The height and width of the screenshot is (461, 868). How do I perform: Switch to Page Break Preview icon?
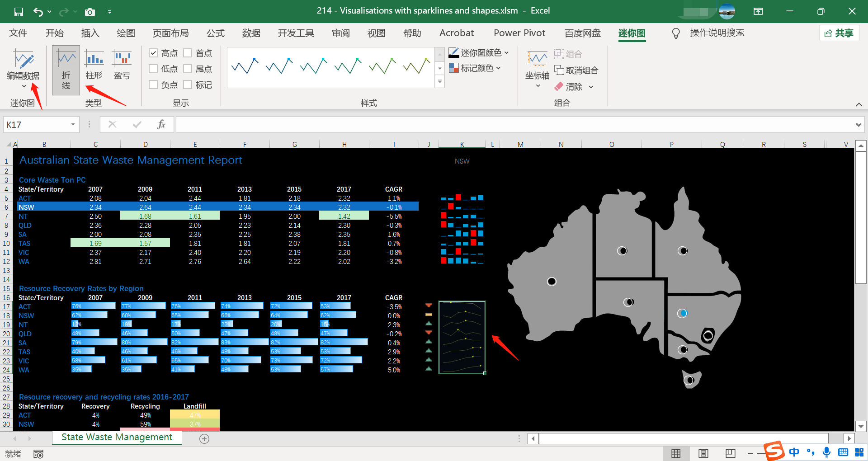[x=730, y=453]
